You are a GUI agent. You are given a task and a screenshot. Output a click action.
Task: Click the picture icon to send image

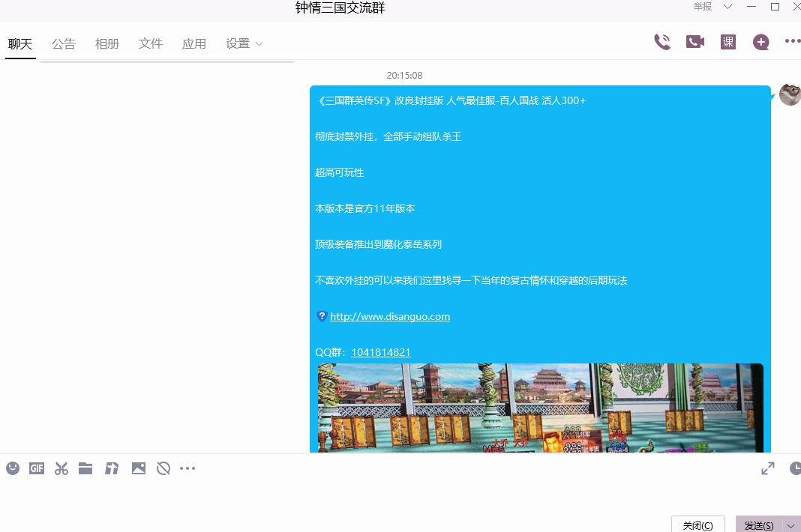point(139,468)
